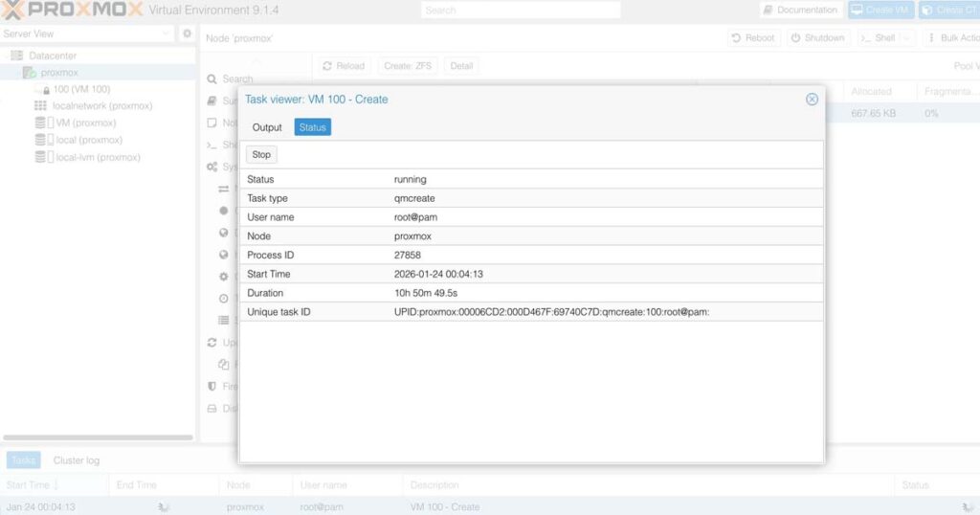Click the Detail button
The width and height of the screenshot is (980, 515).
point(461,66)
